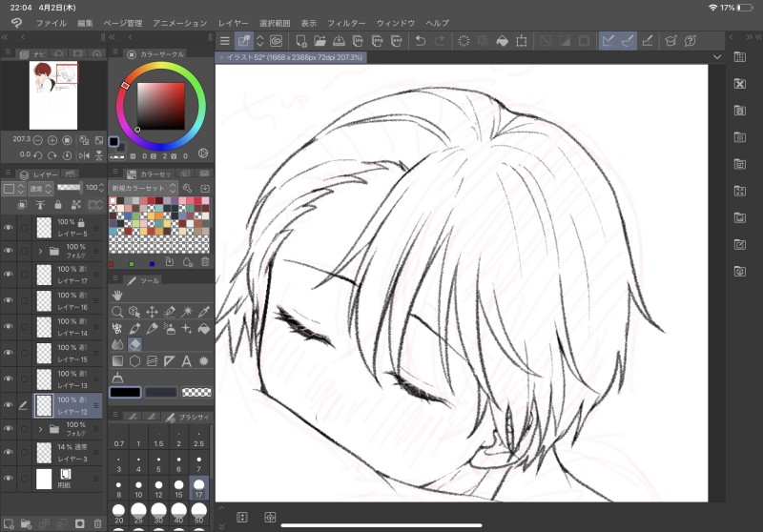Select the move layer tool
The image size is (763, 532).
click(152, 312)
